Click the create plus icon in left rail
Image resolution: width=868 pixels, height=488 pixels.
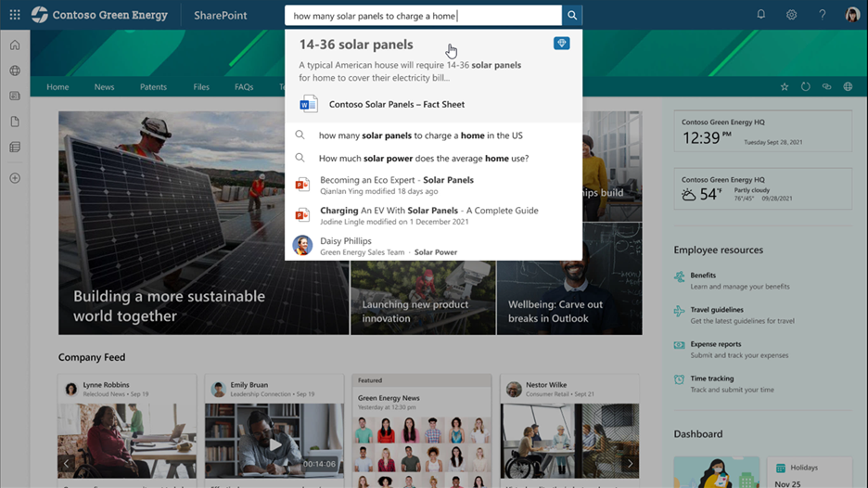coord(15,178)
